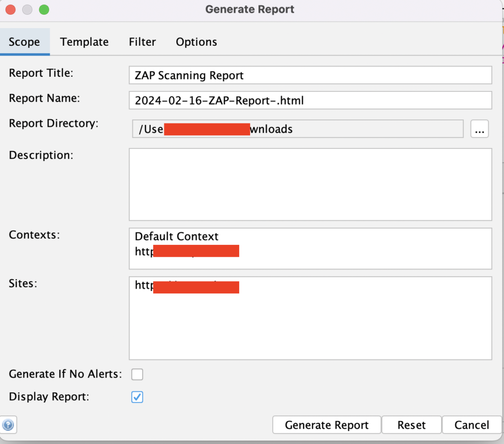
Task: Switch to the Scope tab
Action: pyautogui.click(x=25, y=42)
